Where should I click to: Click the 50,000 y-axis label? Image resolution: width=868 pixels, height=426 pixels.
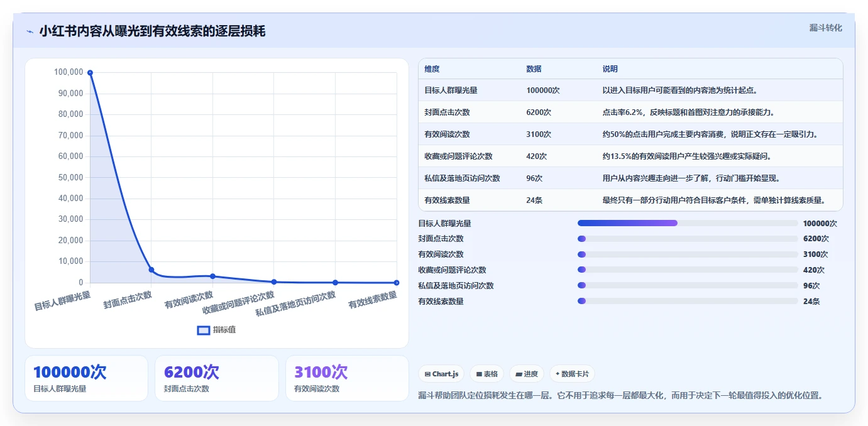70,177
